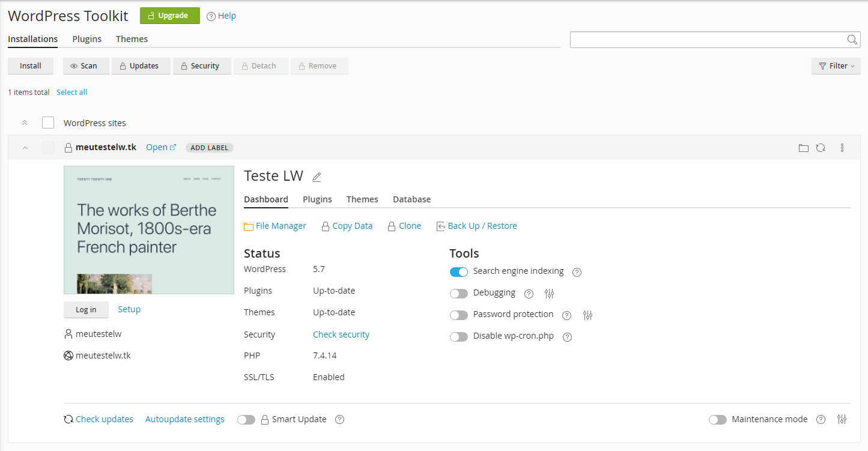Viewport: 868px width, 451px height.
Task: Open the site's Database tab
Action: tap(412, 199)
